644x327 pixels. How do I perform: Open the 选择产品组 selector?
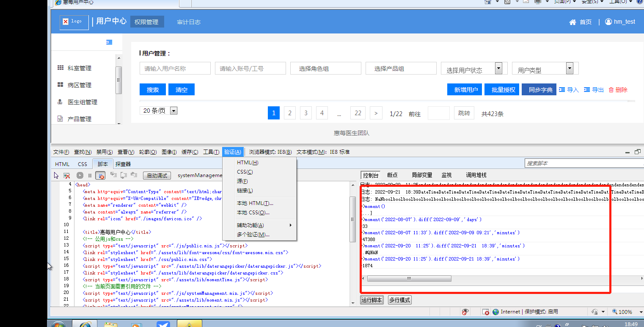tap(401, 68)
